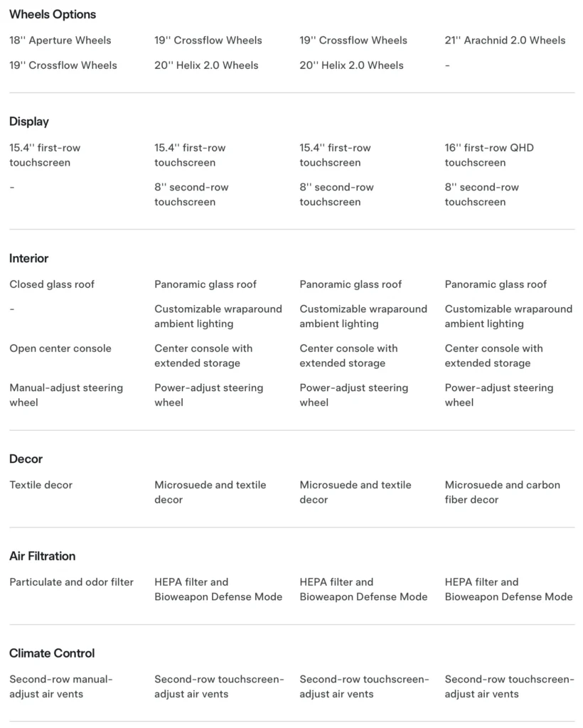Click the Climate Control section heading
The image size is (583, 728).
(52, 653)
